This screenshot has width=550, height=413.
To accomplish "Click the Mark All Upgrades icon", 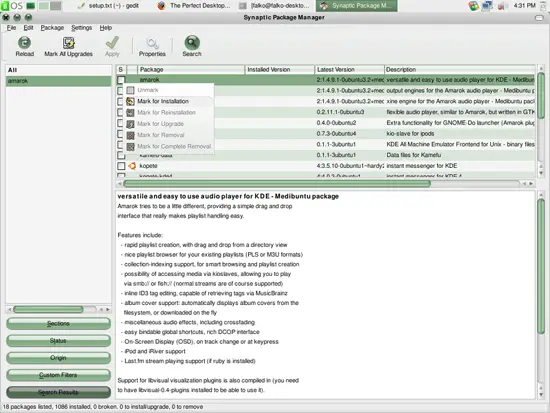I will click(68, 43).
